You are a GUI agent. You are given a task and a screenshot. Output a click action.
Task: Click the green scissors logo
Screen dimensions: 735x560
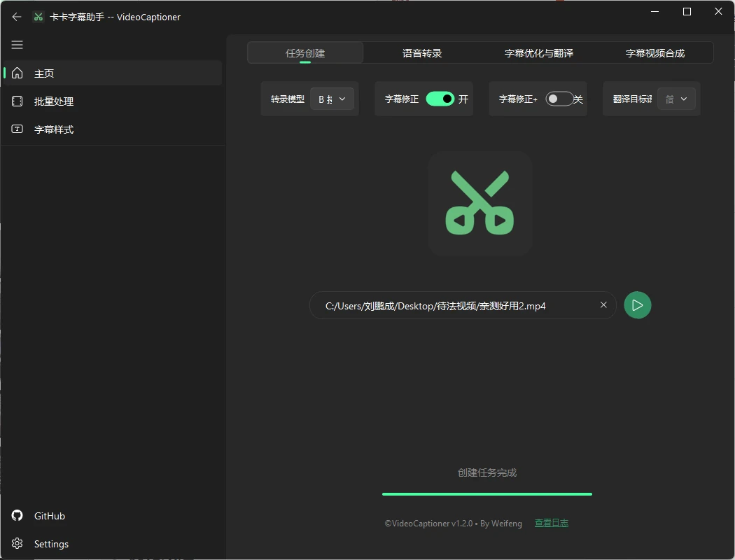[x=480, y=203]
